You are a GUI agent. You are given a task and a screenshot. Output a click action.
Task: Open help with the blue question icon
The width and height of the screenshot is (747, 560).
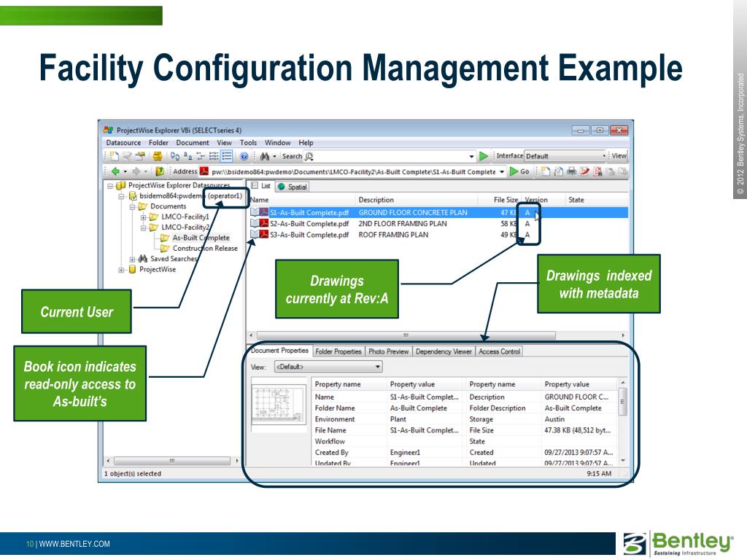pos(244,156)
